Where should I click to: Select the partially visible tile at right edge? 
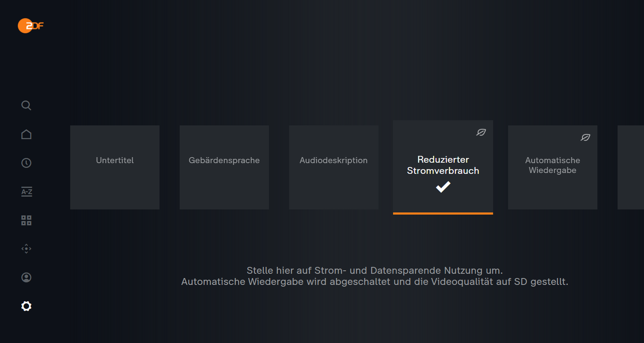click(x=631, y=167)
